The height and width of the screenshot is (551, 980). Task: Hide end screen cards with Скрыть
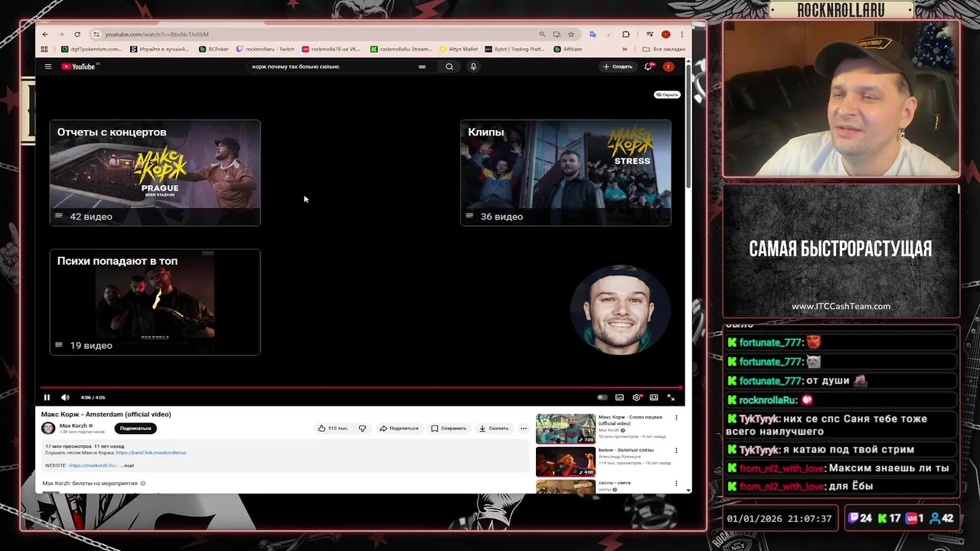click(667, 95)
